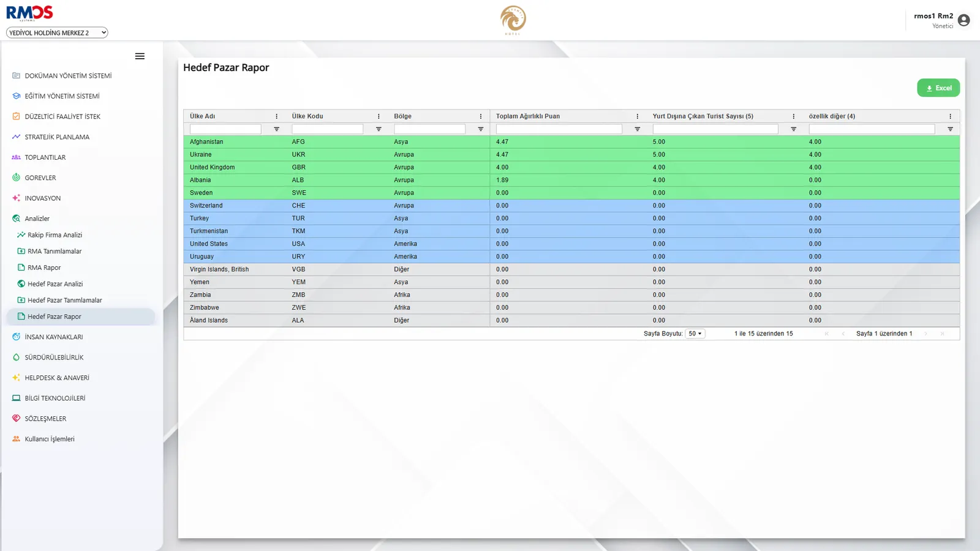Open INOVASYON menu
This screenshot has width=980, height=551.
pyautogui.click(x=42, y=198)
